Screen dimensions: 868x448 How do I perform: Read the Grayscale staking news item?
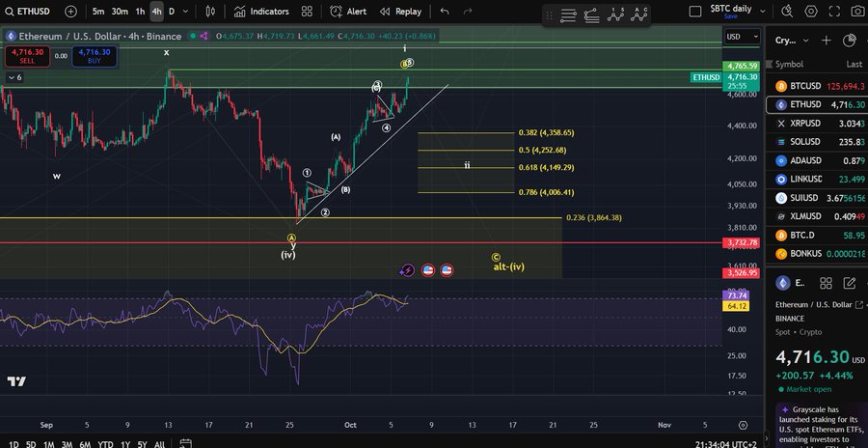coord(822,427)
